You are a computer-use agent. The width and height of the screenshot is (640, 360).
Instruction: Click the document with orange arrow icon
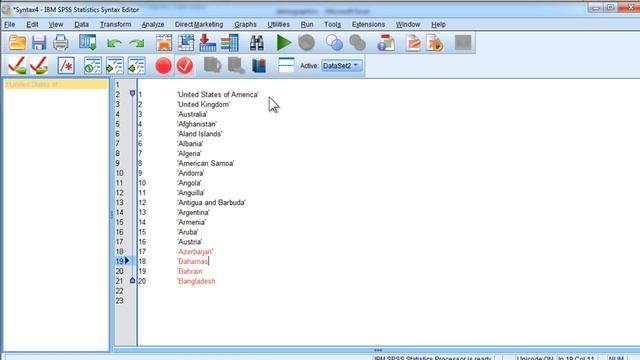point(435,42)
